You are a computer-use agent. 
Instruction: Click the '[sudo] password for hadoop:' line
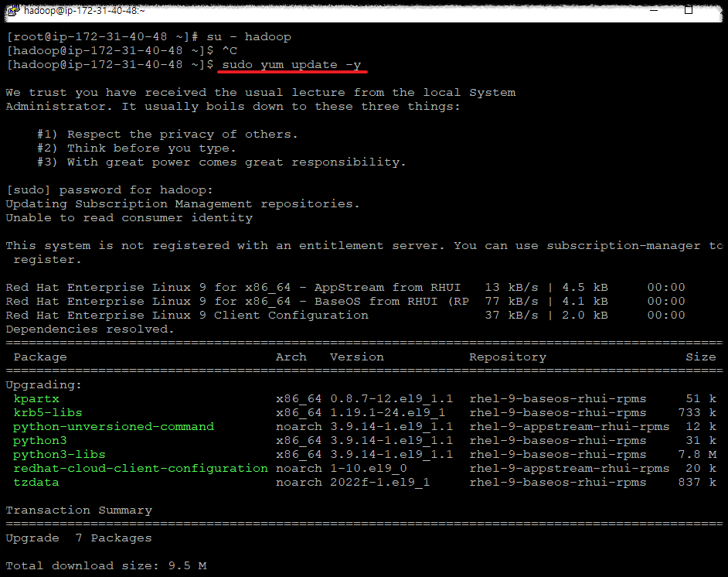[110, 190]
